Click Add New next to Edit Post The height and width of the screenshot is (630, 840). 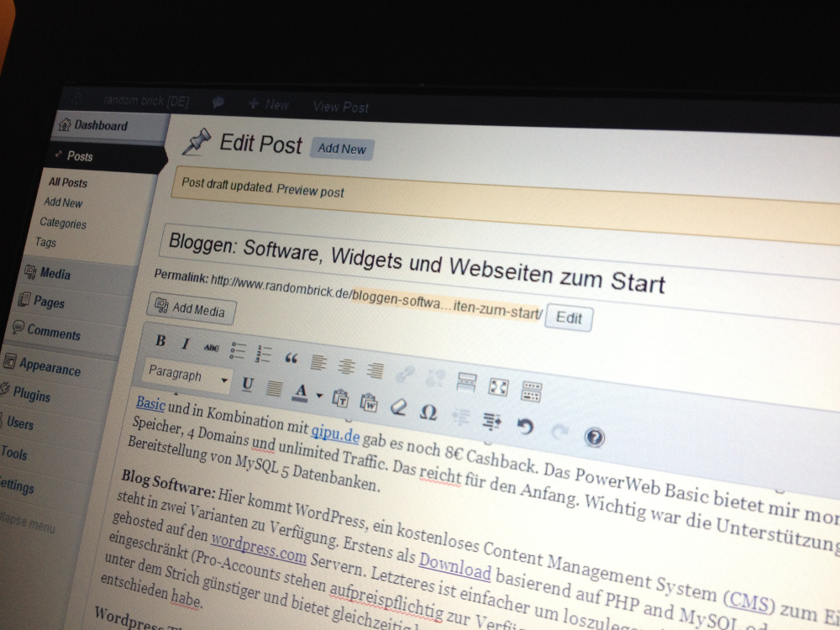pyautogui.click(x=342, y=149)
